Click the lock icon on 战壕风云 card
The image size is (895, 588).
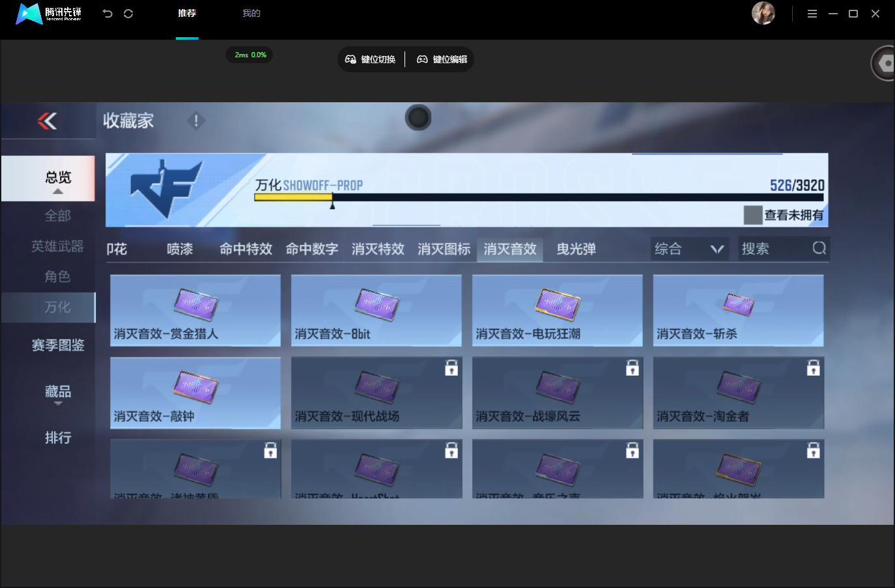point(632,368)
